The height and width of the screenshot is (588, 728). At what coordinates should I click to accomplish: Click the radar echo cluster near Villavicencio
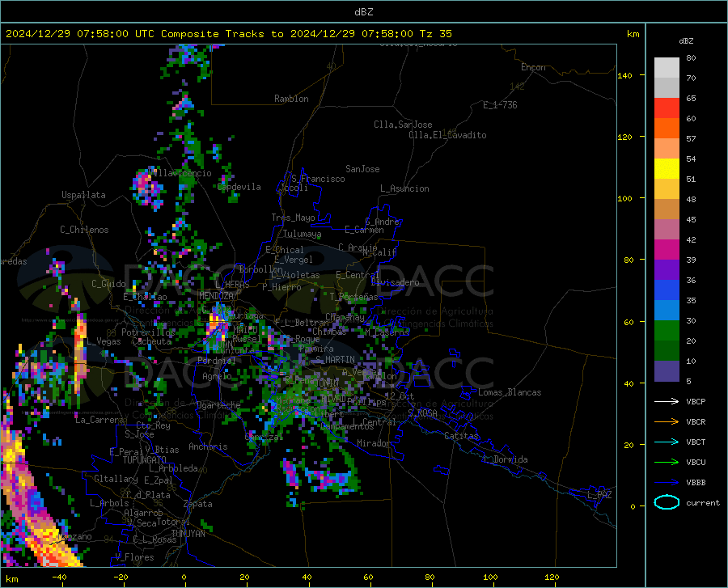tap(149, 188)
